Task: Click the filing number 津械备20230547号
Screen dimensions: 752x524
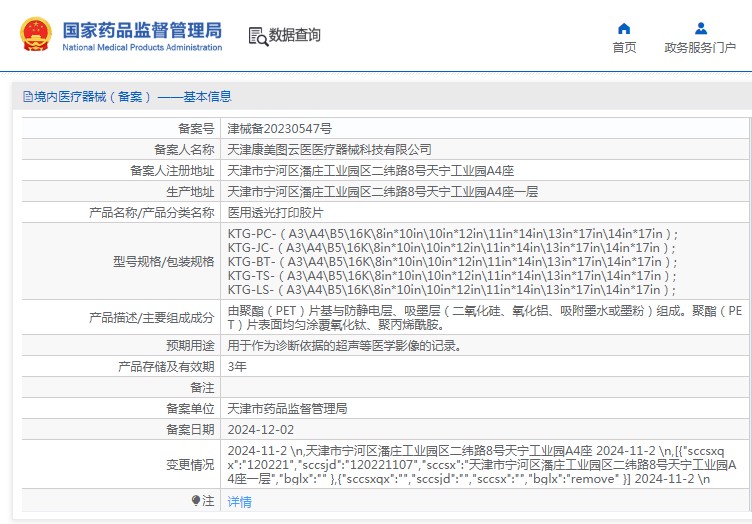Action: (x=279, y=129)
